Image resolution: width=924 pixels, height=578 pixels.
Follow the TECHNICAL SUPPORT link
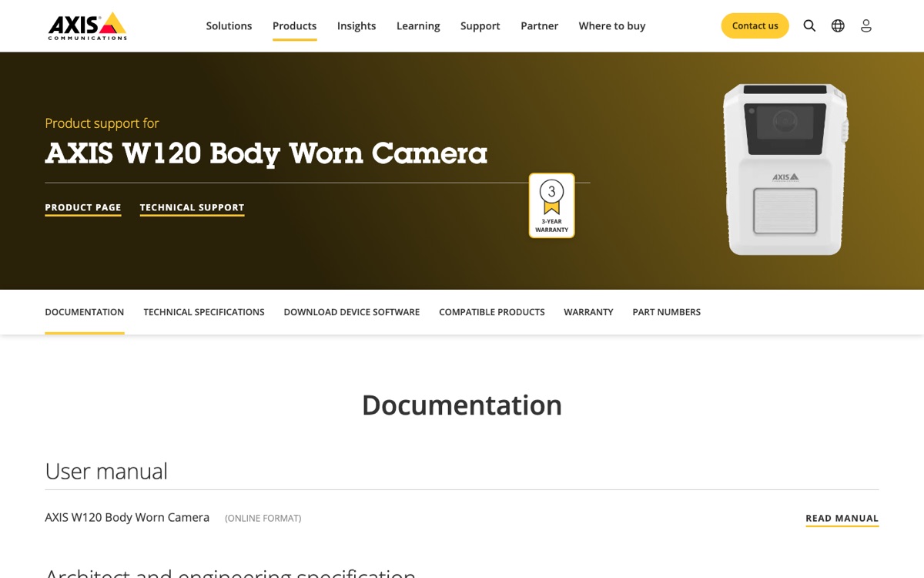click(192, 207)
